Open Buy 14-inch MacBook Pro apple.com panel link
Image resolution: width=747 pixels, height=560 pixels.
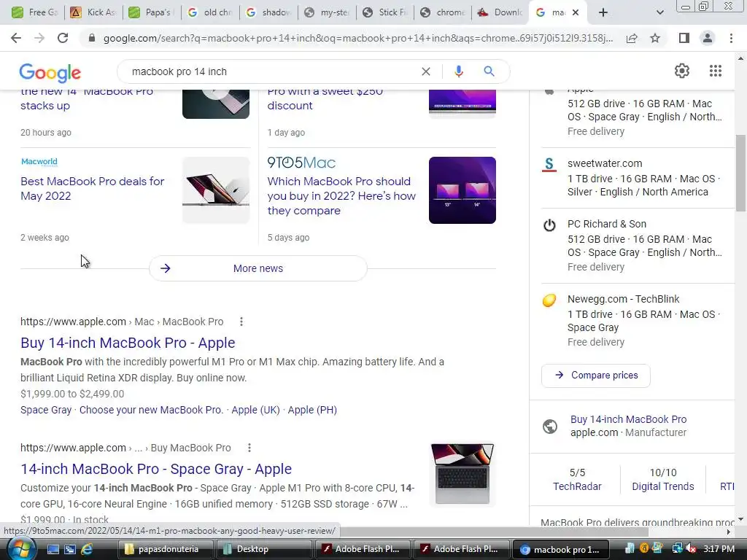click(628, 419)
